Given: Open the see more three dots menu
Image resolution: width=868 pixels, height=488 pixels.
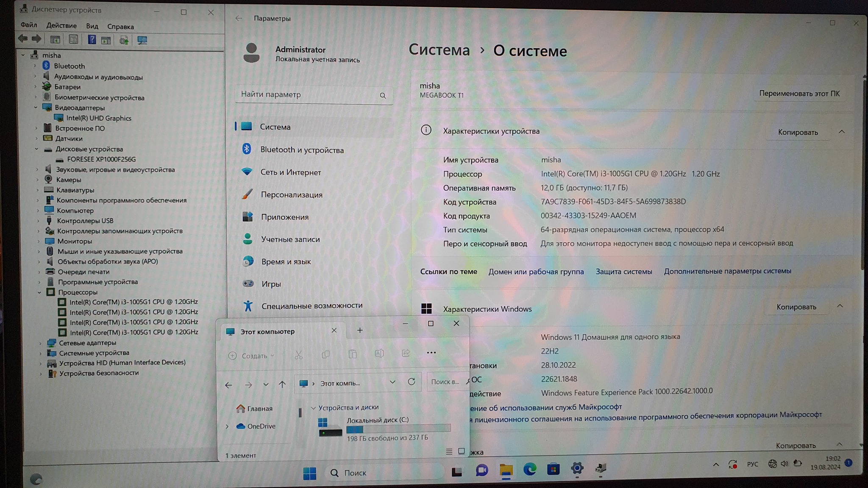Looking at the screenshot, I should coord(431,353).
